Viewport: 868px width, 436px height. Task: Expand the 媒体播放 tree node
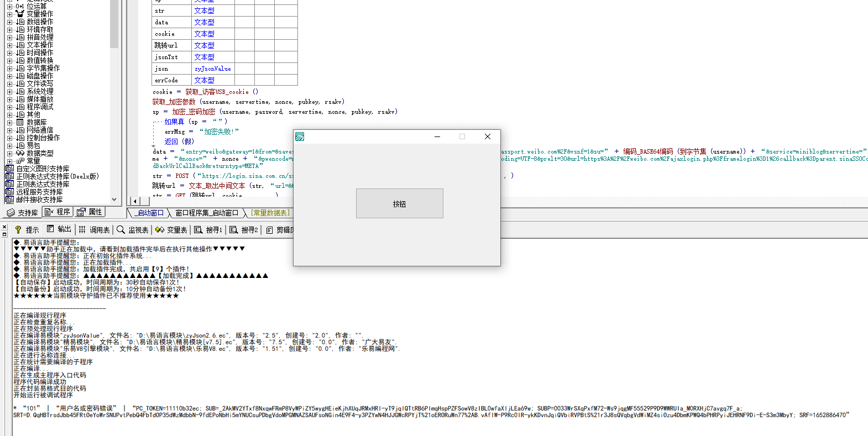9,99
